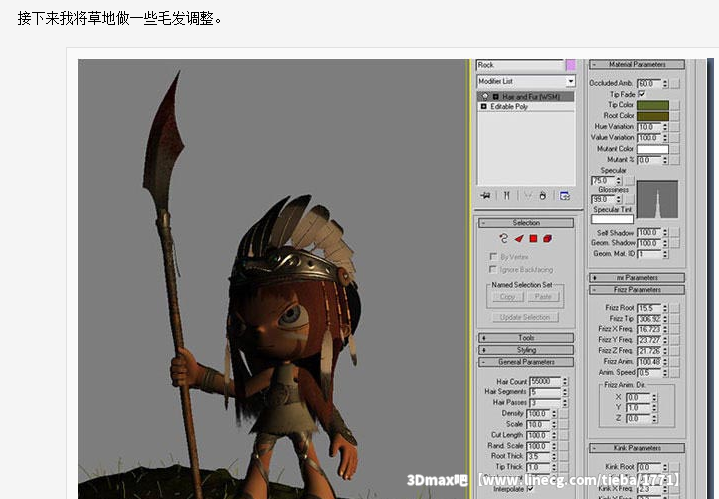Select the Element sub-object red cube icon
The image size is (719, 499).
click(x=548, y=238)
